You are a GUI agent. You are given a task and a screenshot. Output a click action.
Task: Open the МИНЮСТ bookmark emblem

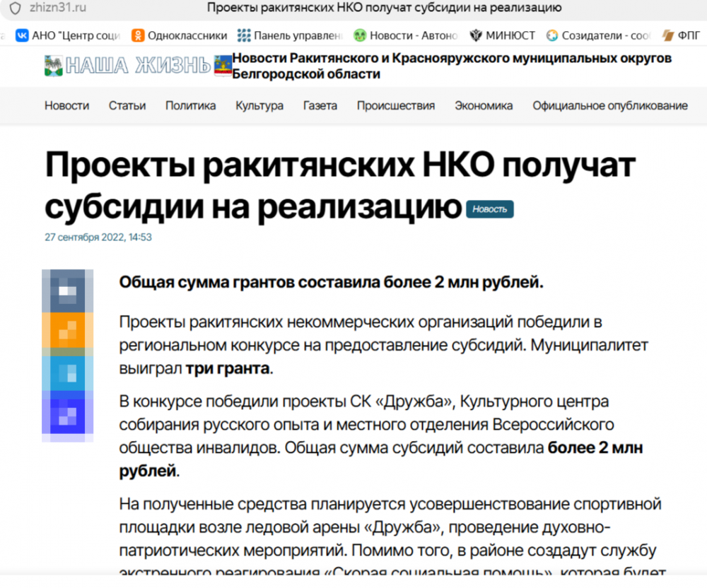coord(476,35)
